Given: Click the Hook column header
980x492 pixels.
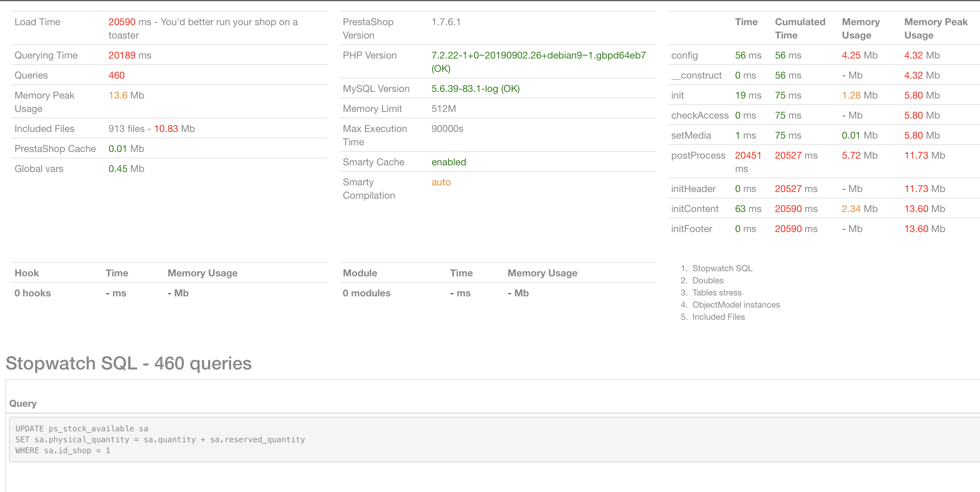Looking at the screenshot, I should tap(27, 273).
